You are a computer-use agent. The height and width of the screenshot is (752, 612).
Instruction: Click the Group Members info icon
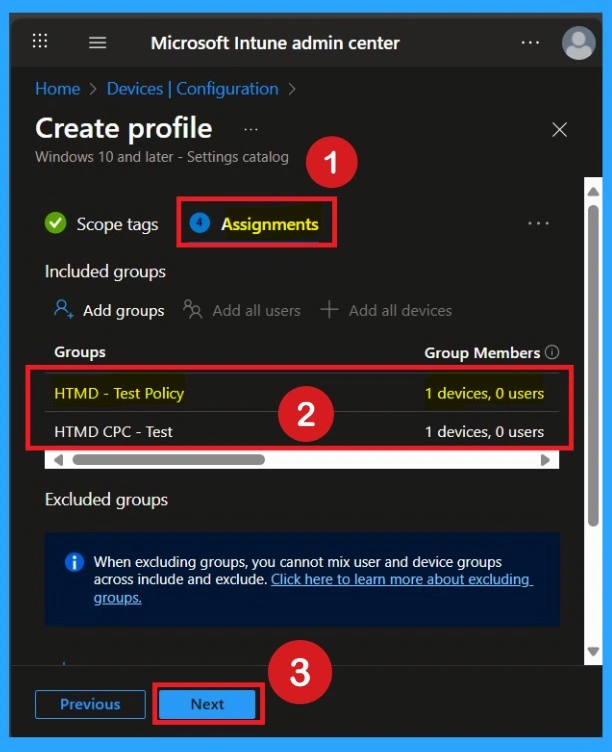552,352
